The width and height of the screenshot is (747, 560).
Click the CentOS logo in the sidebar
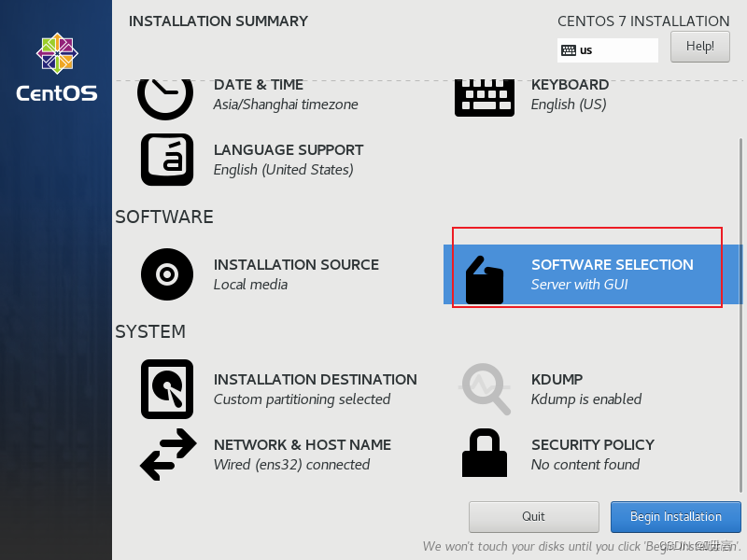pyautogui.click(x=55, y=63)
